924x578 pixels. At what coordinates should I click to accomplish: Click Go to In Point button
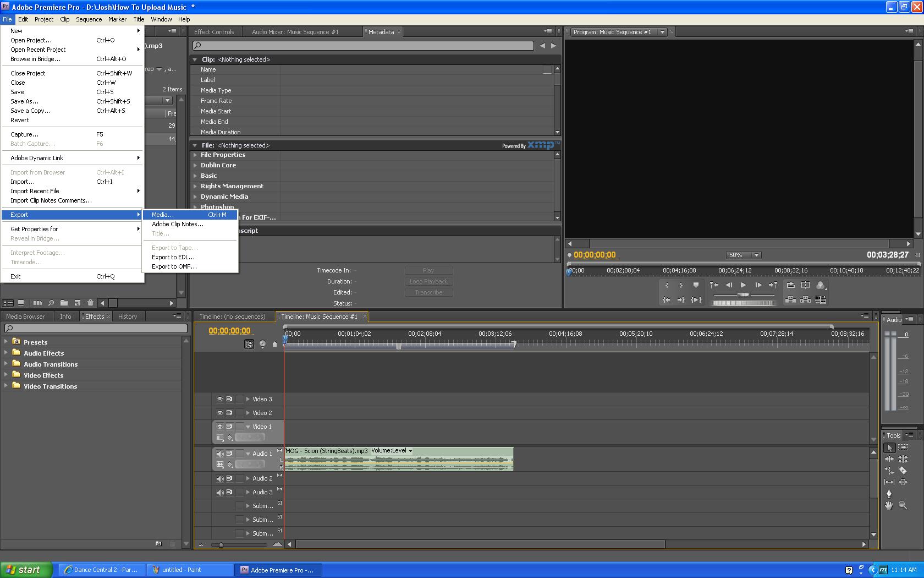[x=667, y=300]
